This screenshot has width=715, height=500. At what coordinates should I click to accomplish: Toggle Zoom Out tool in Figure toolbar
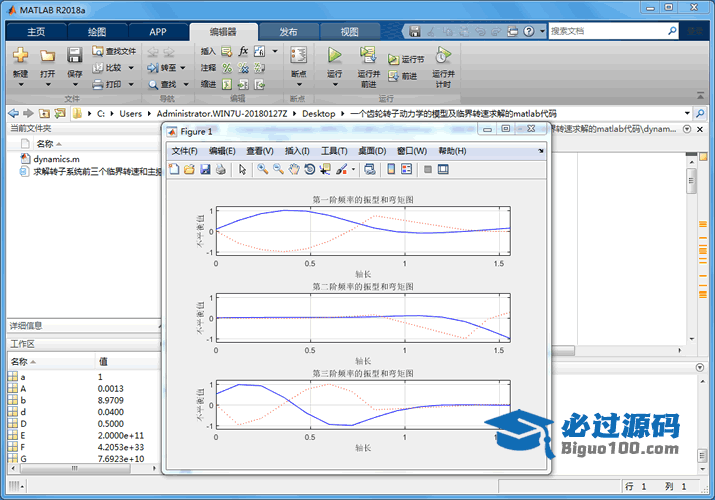pos(278,170)
